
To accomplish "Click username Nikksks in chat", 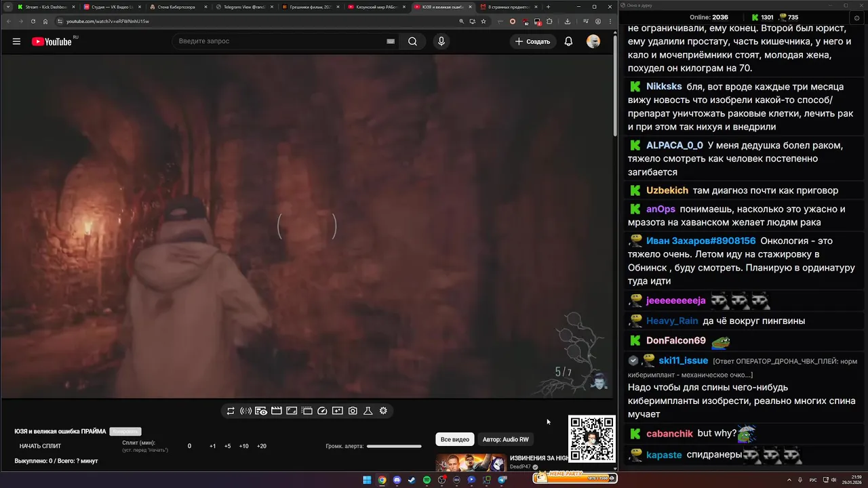I will (x=664, y=87).
